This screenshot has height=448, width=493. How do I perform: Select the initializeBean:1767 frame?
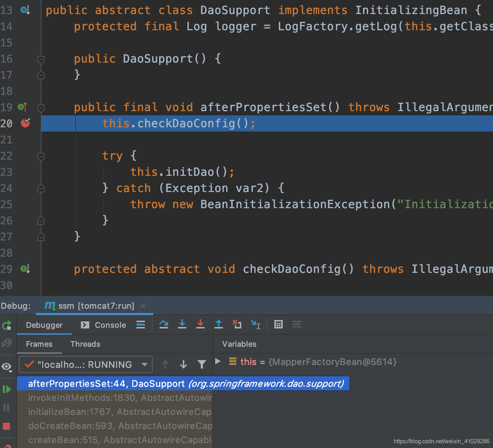coord(115,412)
